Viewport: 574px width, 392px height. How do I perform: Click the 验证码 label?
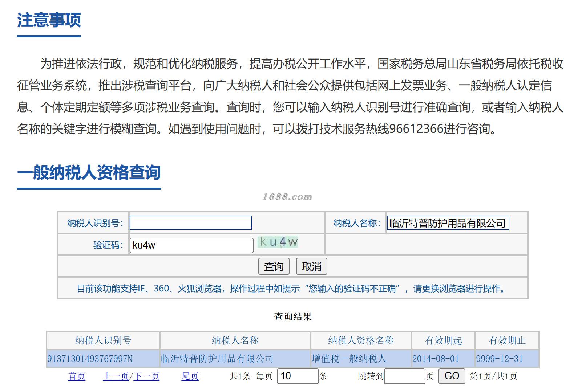click(108, 245)
